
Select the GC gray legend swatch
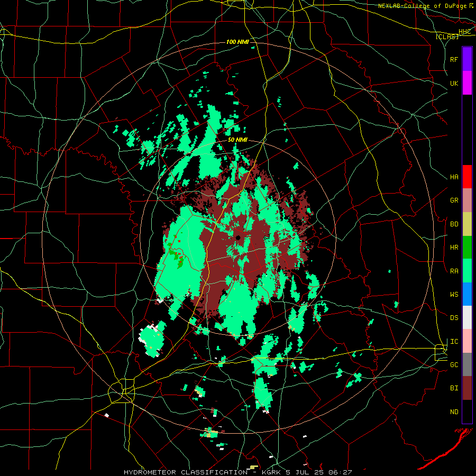pyautogui.click(x=467, y=364)
